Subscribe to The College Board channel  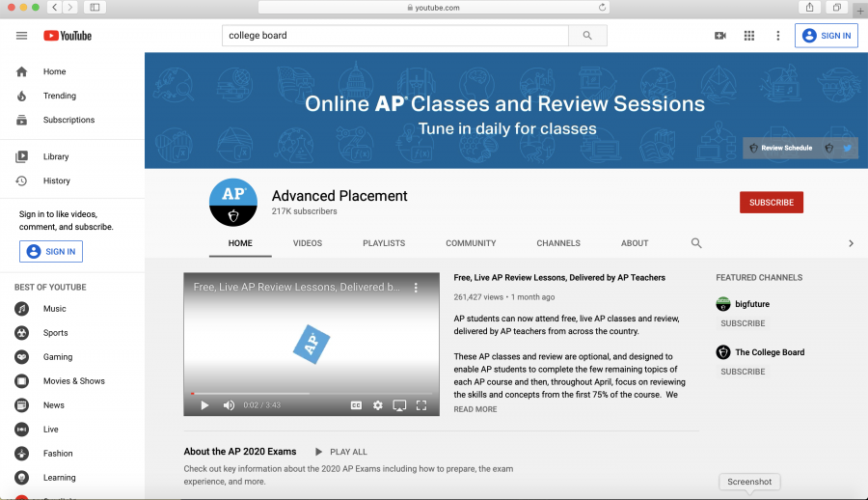point(743,372)
